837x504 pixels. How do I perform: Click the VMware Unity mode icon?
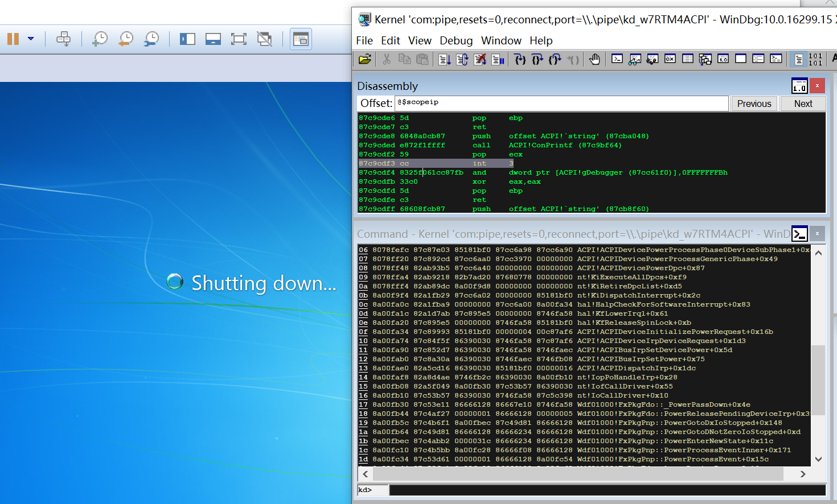[264, 39]
